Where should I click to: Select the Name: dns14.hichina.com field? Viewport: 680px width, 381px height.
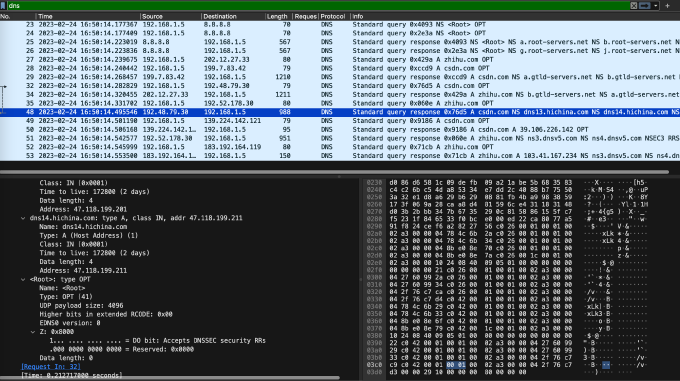(83, 227)
